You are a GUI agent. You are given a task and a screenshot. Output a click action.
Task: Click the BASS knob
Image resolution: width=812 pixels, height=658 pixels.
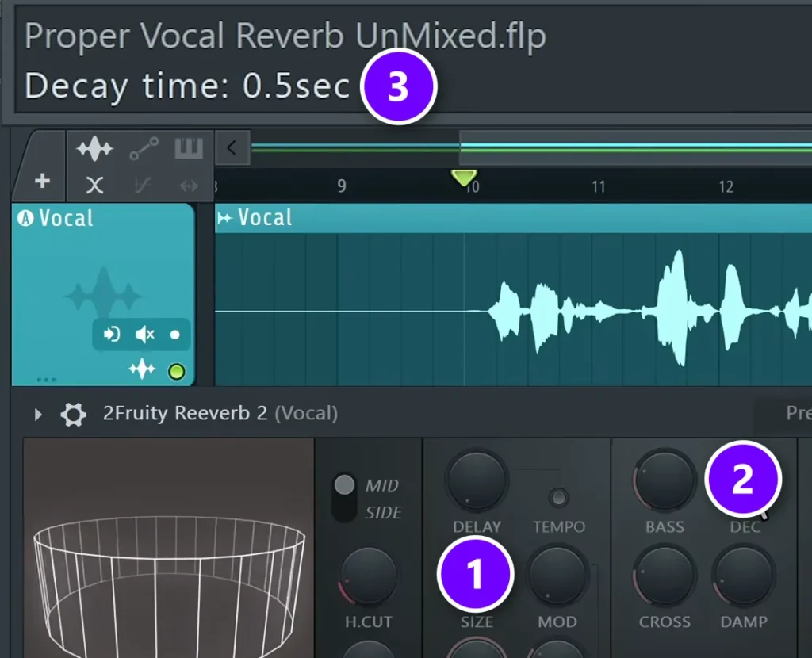pyautogui.click(x=665, y=480)
